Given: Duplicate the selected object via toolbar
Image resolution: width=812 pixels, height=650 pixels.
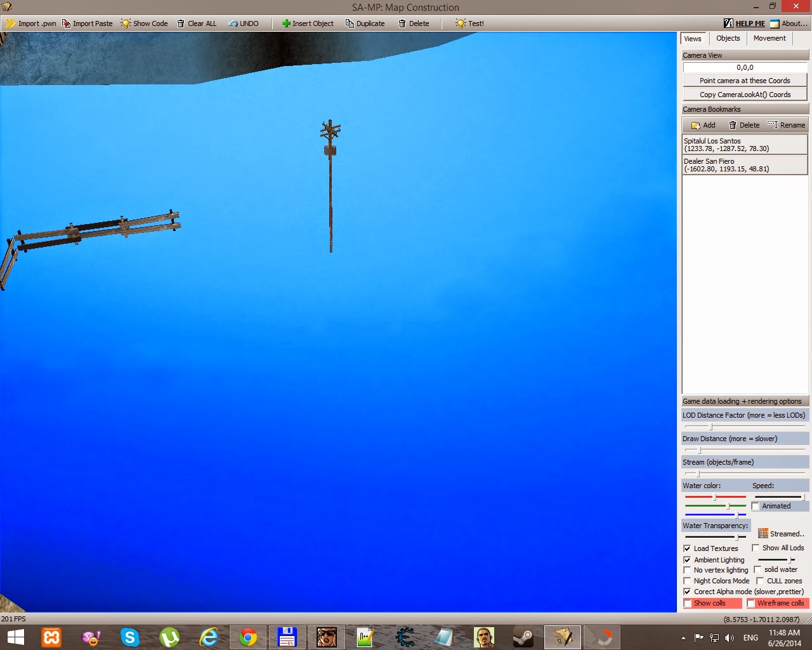Looking at the screenshot, I should pyautogui.click(x=365, y=23).
